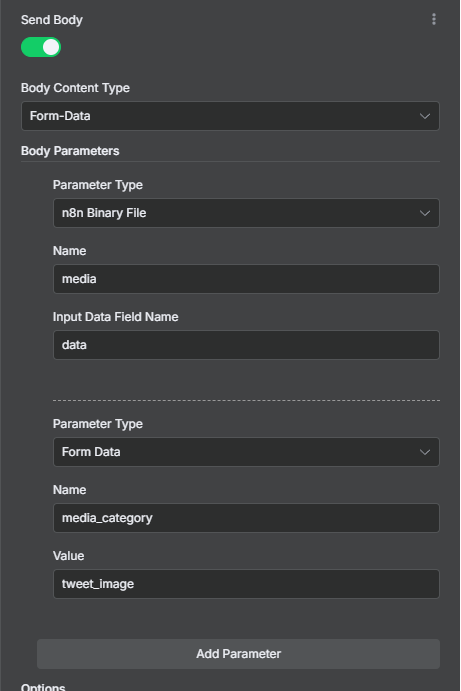Click the Value field containing tweet_image
This screenshot has height=691, width=461.
246,584
